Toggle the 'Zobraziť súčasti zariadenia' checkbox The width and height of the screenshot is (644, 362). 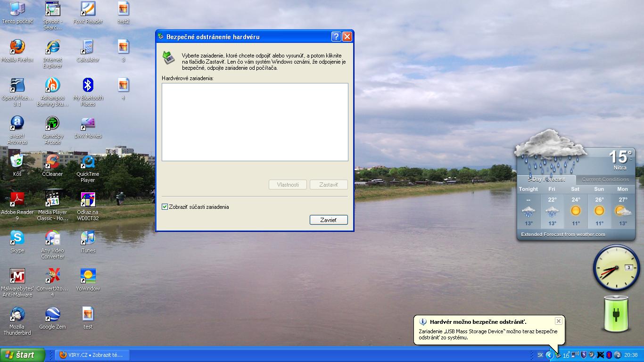click(165, 207)
